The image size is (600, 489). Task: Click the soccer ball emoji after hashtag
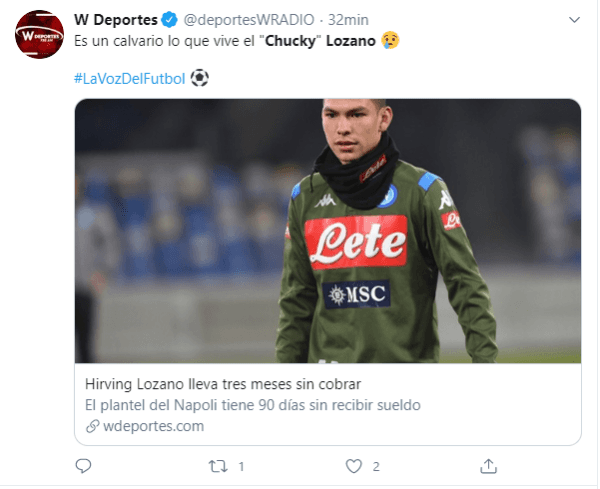click(x=200, y=78)
